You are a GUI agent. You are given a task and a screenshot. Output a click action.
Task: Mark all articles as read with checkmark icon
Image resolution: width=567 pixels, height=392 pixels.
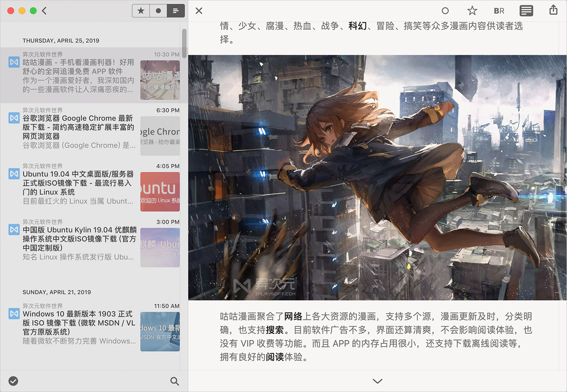click(13, 381)
